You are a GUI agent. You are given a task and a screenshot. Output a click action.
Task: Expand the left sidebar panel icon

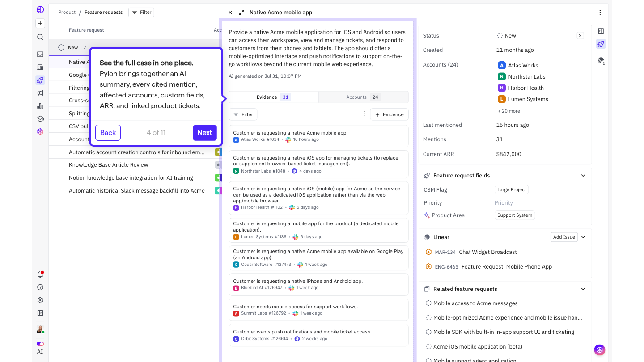40,313
